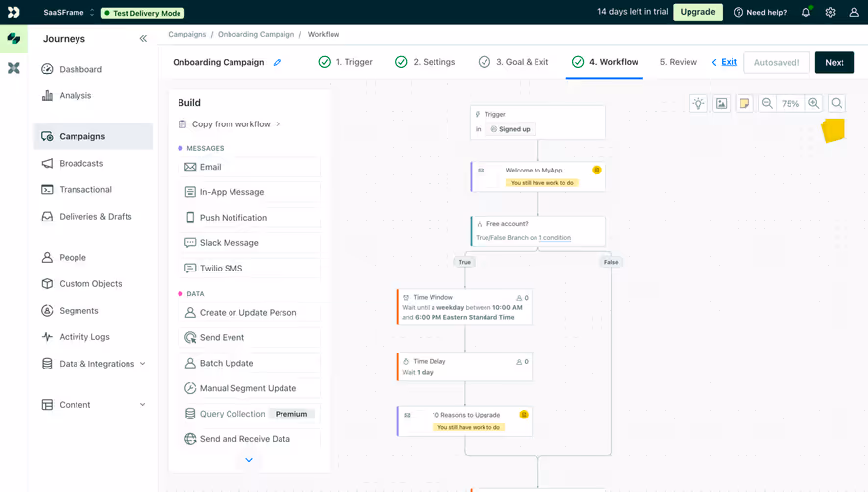Go to step 1. Trigger
868x492 pixels.
[x=345, y=62]
